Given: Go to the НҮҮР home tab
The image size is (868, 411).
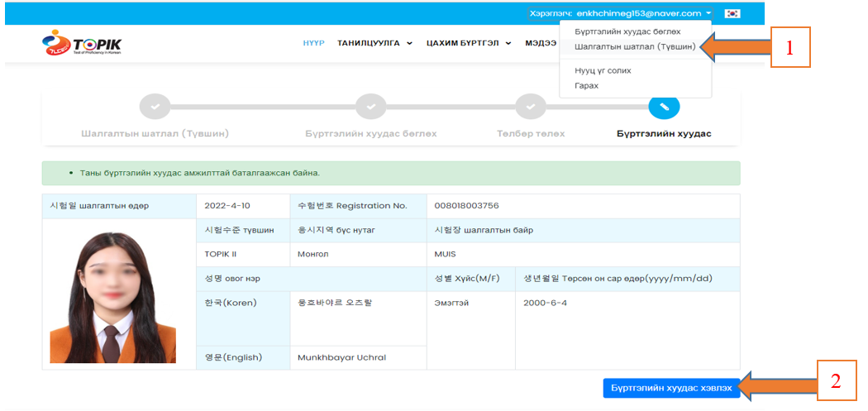Looking at the screenshot, I should (313, 44).
